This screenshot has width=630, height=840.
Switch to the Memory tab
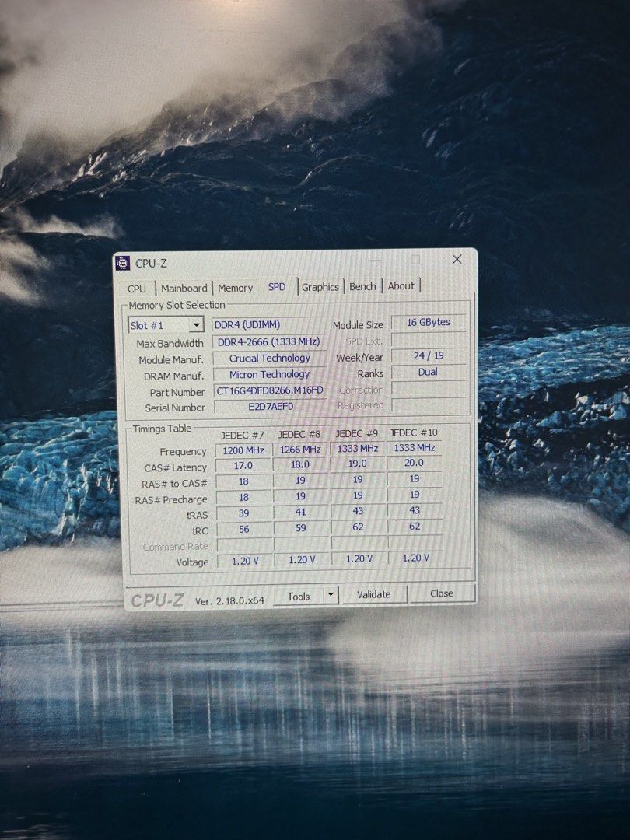point(235,289)
